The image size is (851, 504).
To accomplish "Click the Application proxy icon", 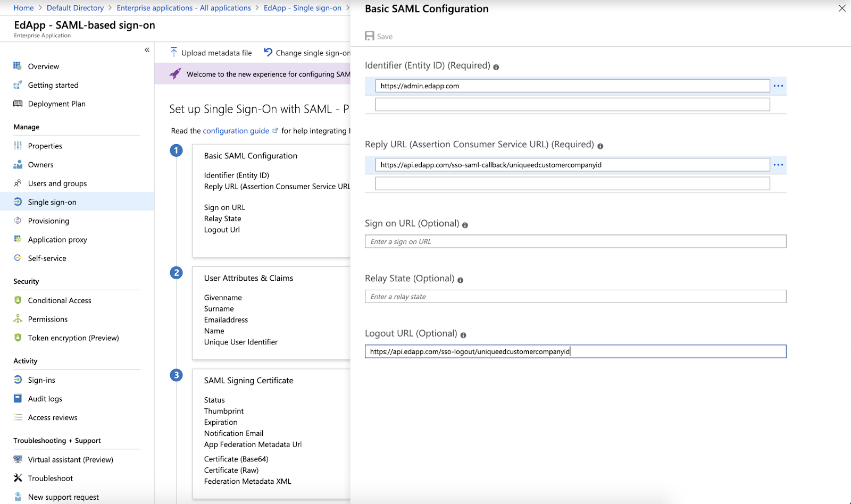I will click(x=18, y=239).
